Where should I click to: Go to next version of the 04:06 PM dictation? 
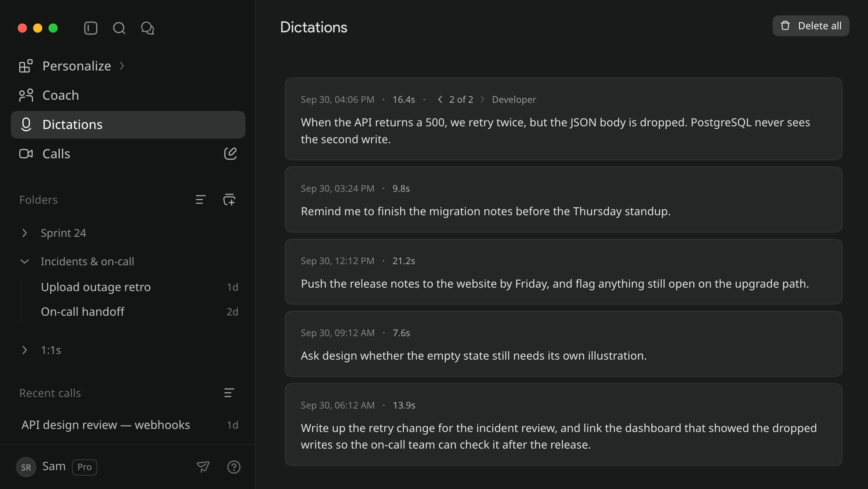482,99
